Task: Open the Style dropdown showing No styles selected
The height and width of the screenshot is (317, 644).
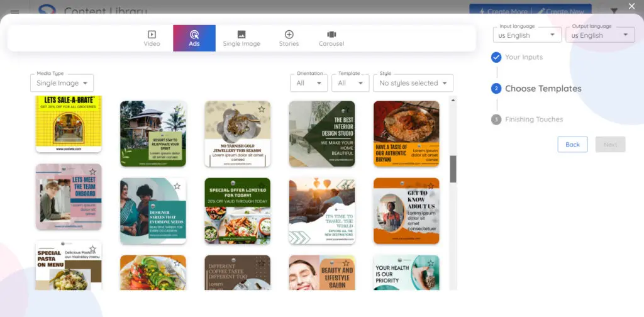Action: click(413, 83)
